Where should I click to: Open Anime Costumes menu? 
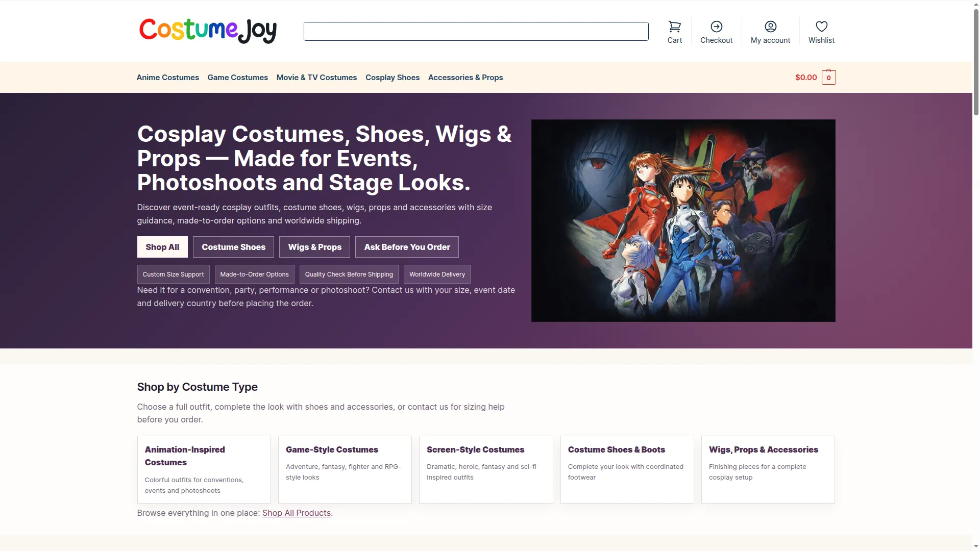[x=167, y=78]
